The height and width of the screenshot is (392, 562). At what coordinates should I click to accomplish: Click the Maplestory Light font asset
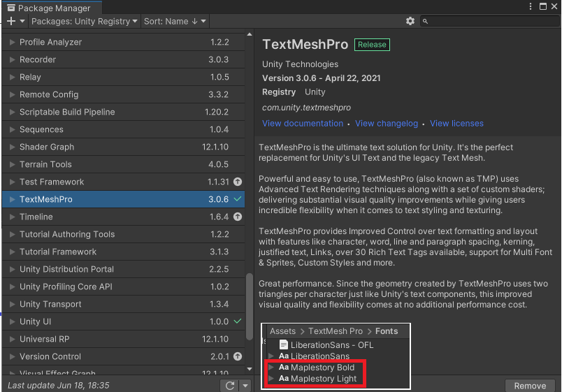[318, 379]
